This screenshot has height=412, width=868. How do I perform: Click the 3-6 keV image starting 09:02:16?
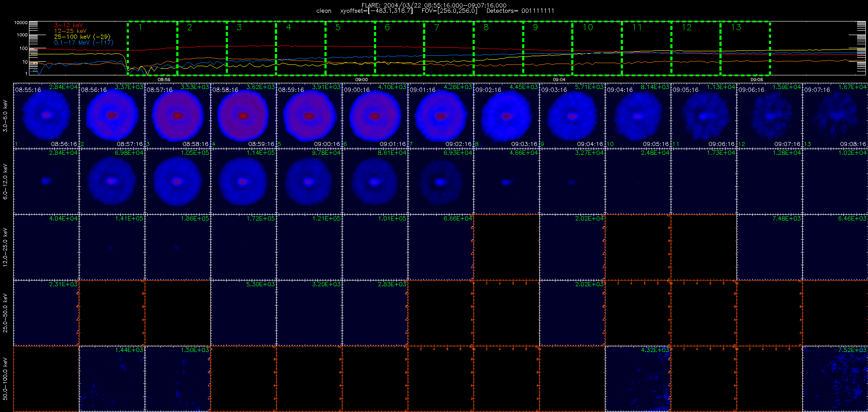coord(506,116)
